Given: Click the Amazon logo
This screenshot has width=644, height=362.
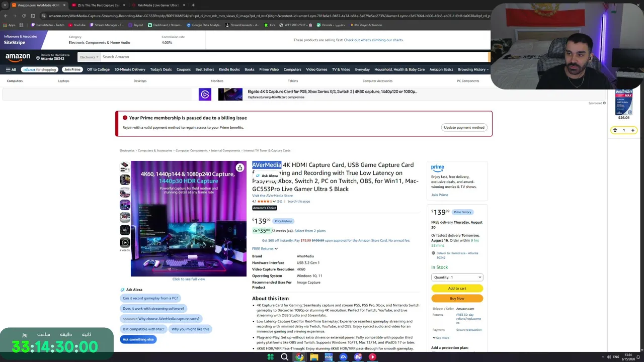Looking at the screenshot, I should [18, 57].
